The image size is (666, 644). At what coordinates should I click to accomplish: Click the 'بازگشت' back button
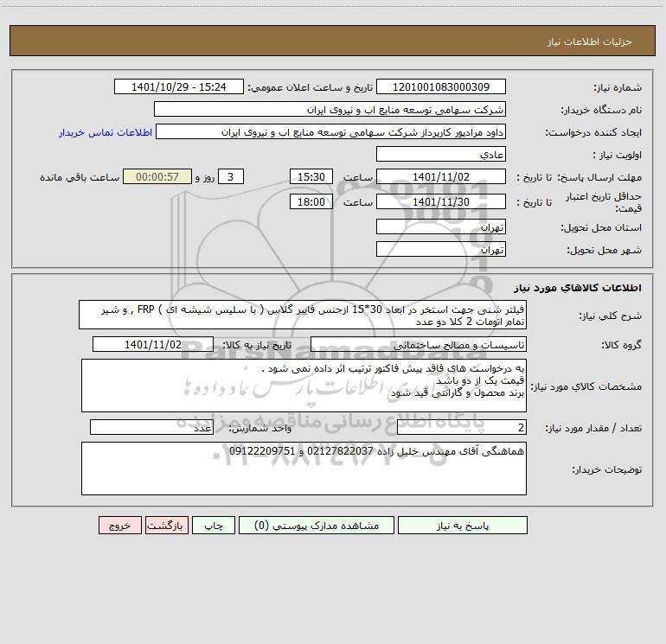(166, 525)
